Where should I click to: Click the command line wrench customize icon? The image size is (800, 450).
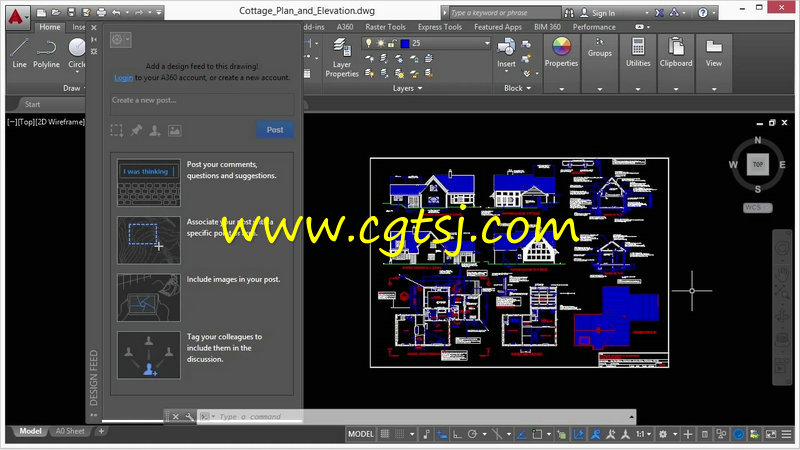point(189,417)
